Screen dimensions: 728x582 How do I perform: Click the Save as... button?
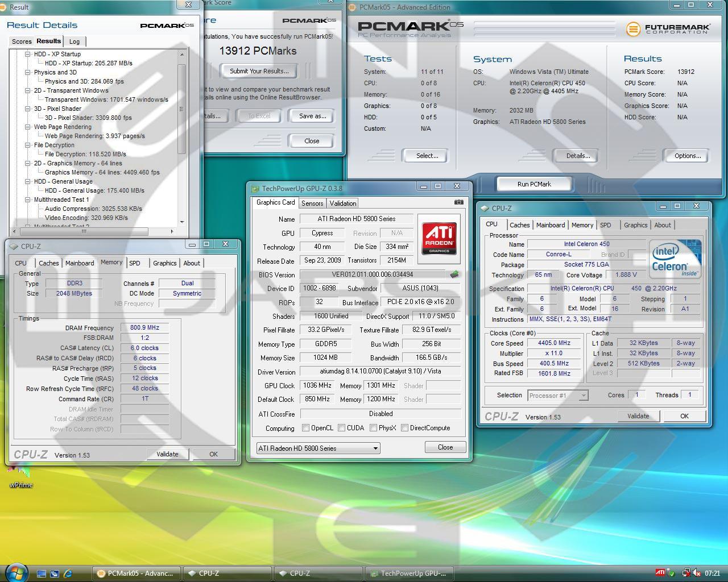click(x=313, y=116)
